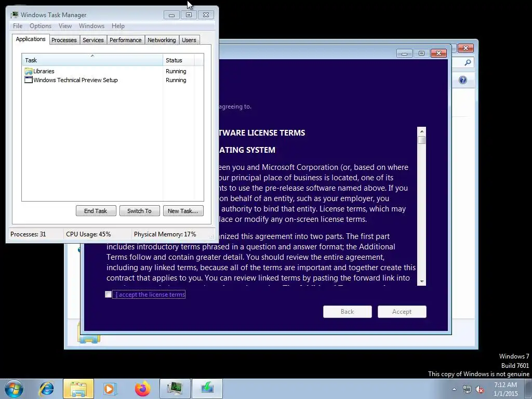Screen dimensions: 532x399
Task: Click the Back button in Setup
Action: pyautogui.click(x=348, y=312)
